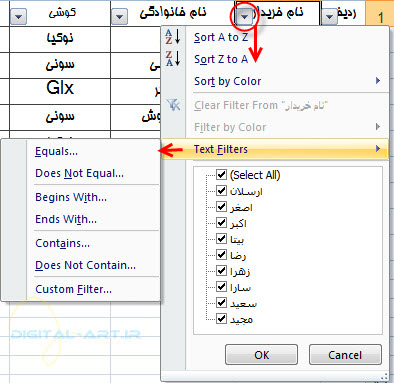This screenshot has width=394, height=383.
Task: Uncheck the مجید checkbox
Action: point(221,319)
